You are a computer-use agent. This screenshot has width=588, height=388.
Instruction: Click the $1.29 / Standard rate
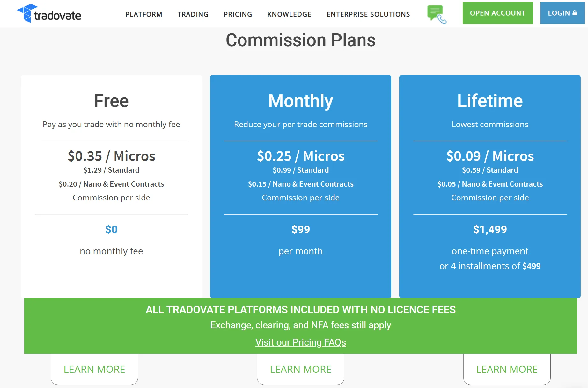pyautogui.click(x=111, y=170)
